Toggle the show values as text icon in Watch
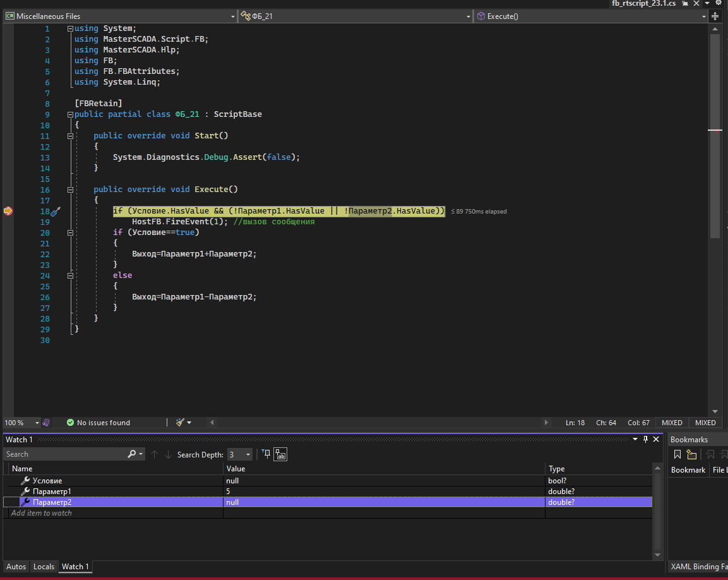728x580 pixels. tap(280, 454)
